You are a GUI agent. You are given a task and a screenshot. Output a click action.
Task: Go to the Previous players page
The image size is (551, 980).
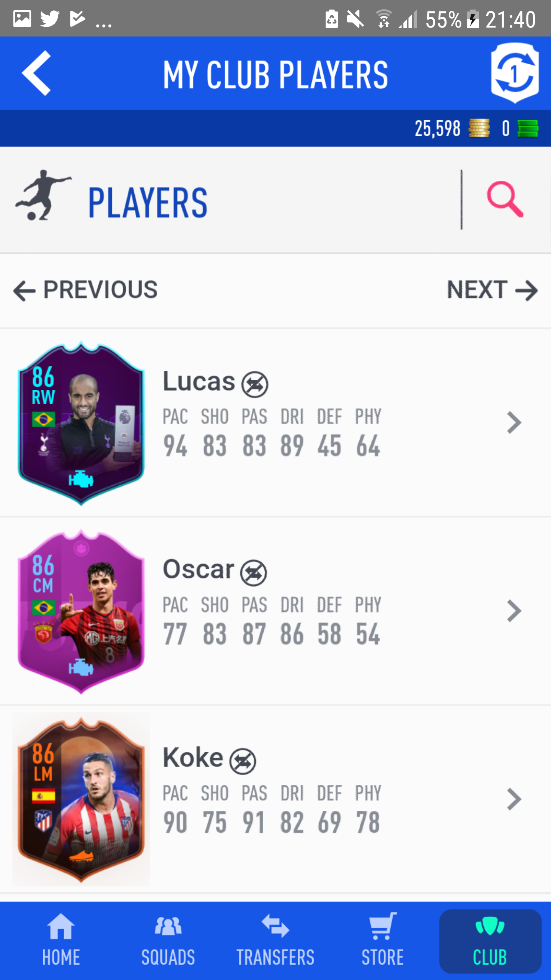click(x=85, y=290)
